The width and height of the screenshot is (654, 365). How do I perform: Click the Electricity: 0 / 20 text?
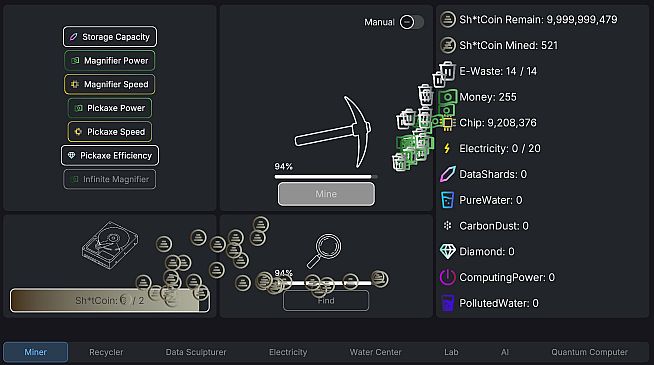pos(500,149)
